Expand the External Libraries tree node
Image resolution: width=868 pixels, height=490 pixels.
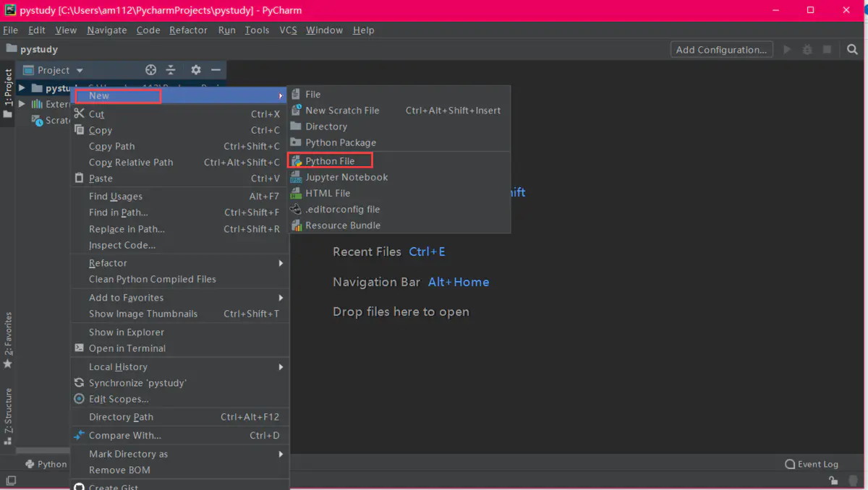(x=22, y=104)
